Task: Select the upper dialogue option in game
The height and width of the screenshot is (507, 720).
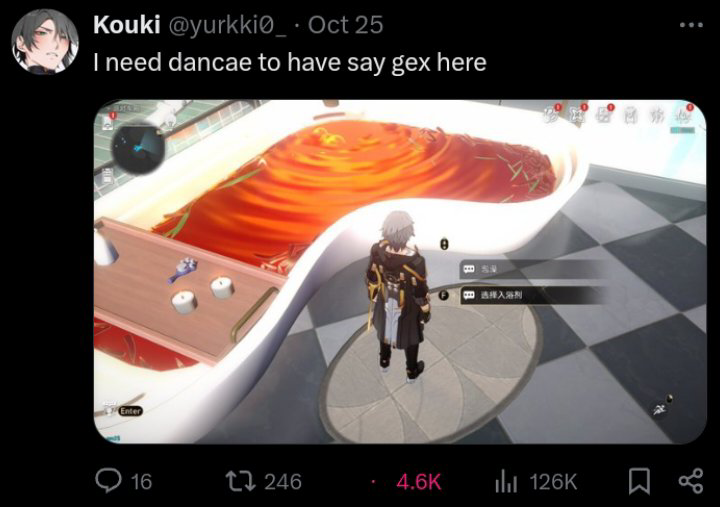Action: click(530, 269)
